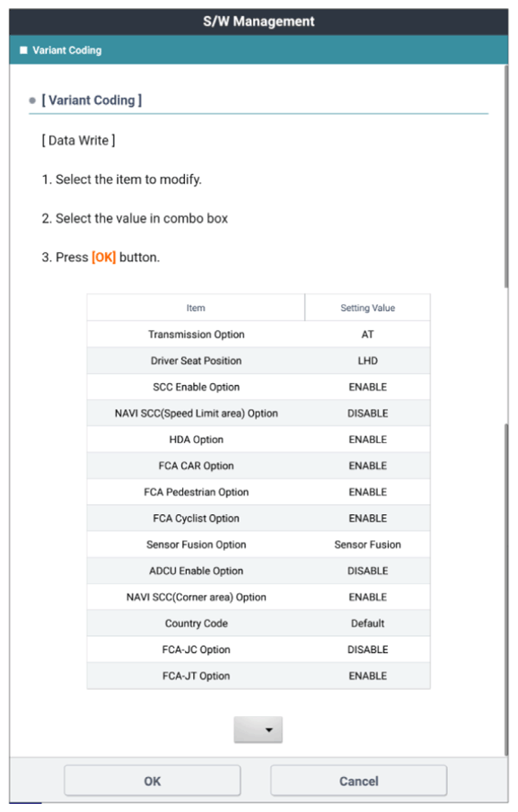
Task: Select the HDA Option row
Action: coord(259,439)
